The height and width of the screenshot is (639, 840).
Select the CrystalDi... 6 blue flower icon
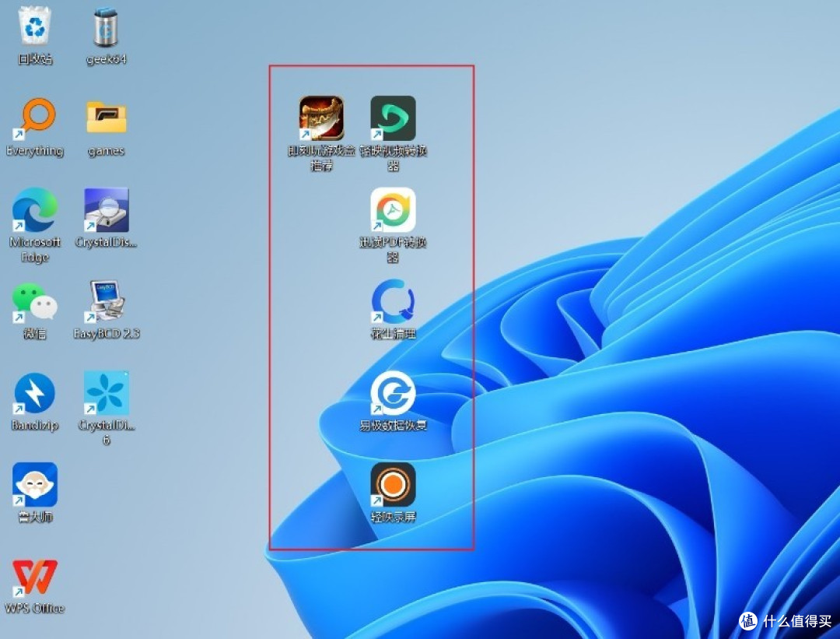point(106,394)
